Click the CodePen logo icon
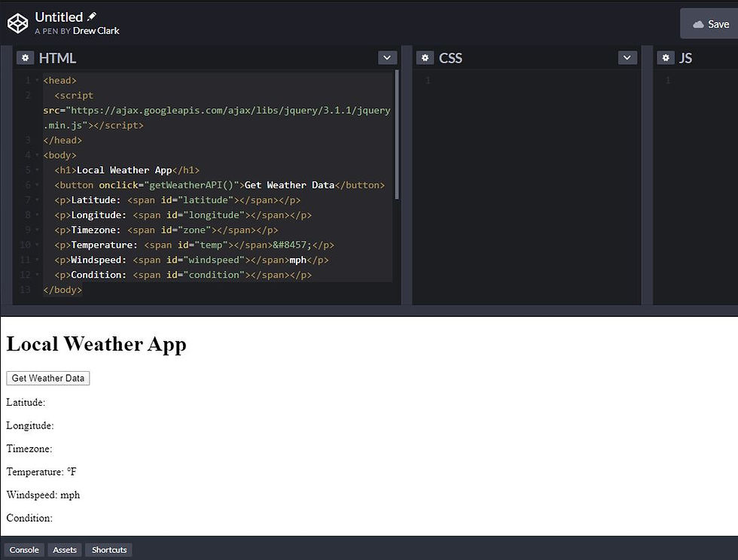The width and height of the screenshot is (738, 560). 18,23
